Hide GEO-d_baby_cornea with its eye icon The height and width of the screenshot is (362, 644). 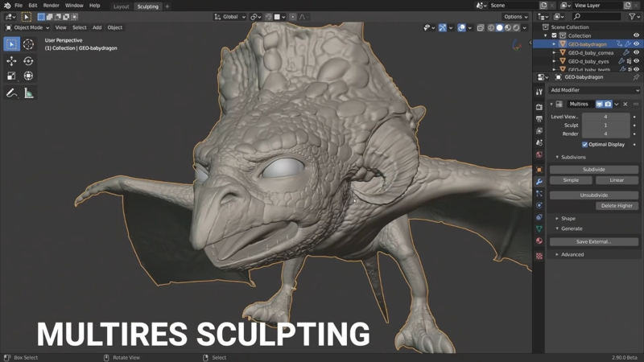(636, 52)
